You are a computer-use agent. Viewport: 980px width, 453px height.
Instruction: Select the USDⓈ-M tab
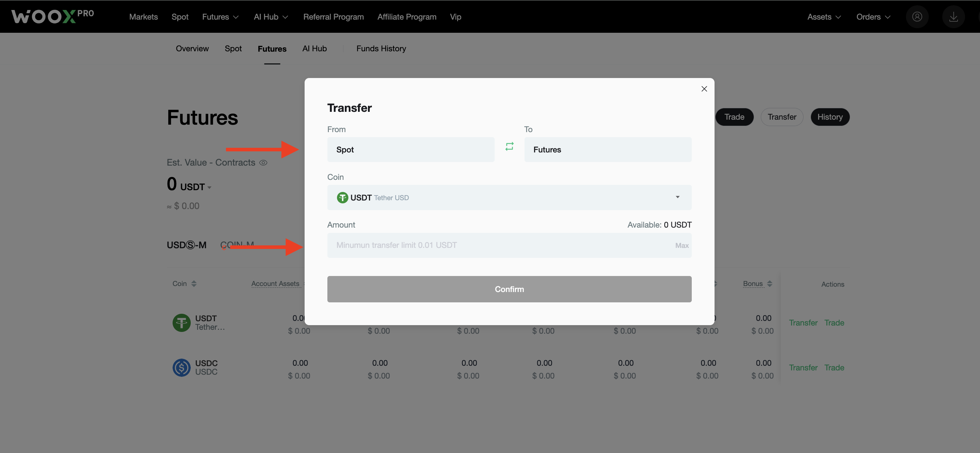[186, 245]
